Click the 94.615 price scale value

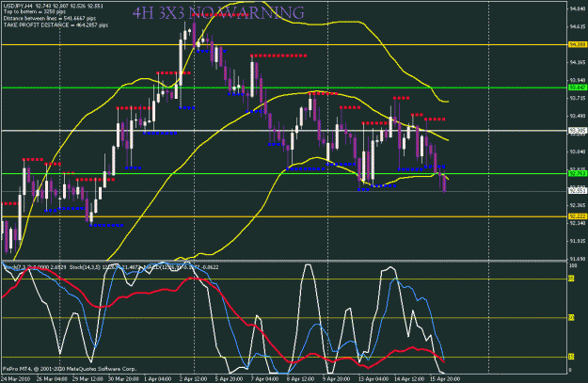click(578, 26)
